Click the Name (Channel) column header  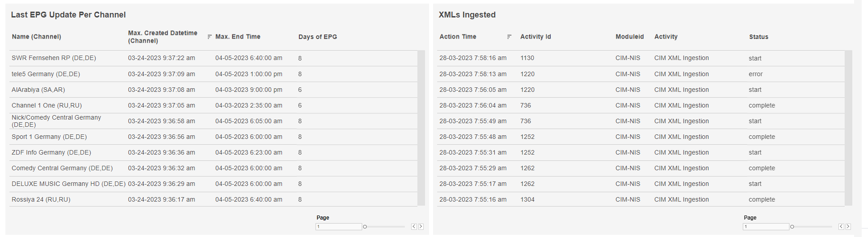[x=36, y=37]
